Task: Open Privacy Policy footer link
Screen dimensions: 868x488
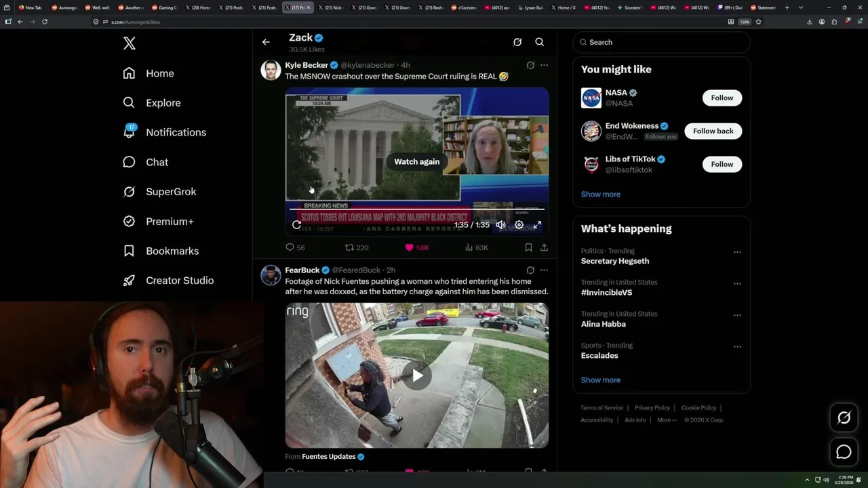Action: tap(652, 408)
